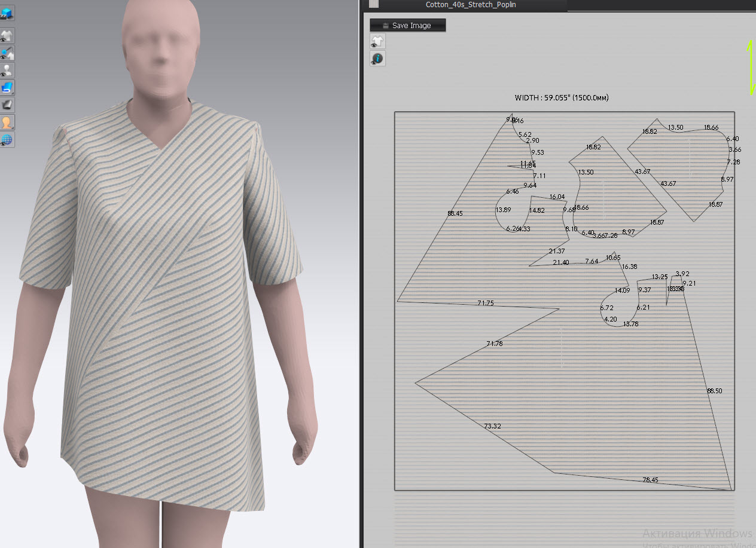Click the 21.40 measurement label

pos(561,262)
